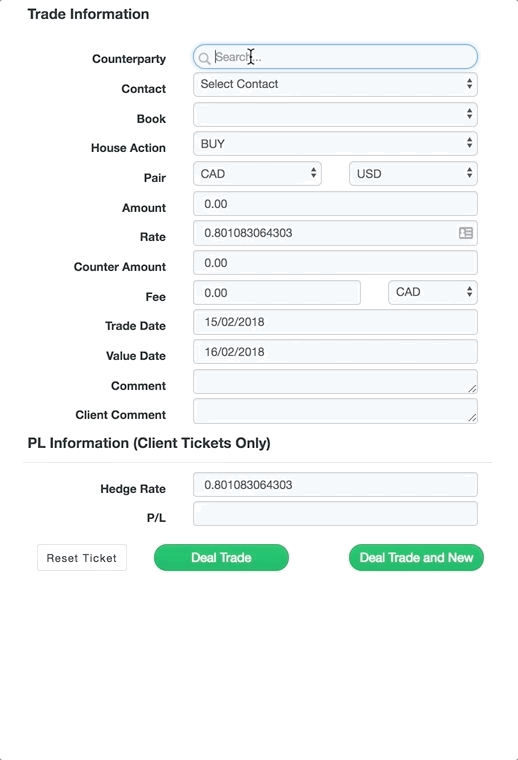
Task: Click the P/L input field
Action: pos(335,514)
